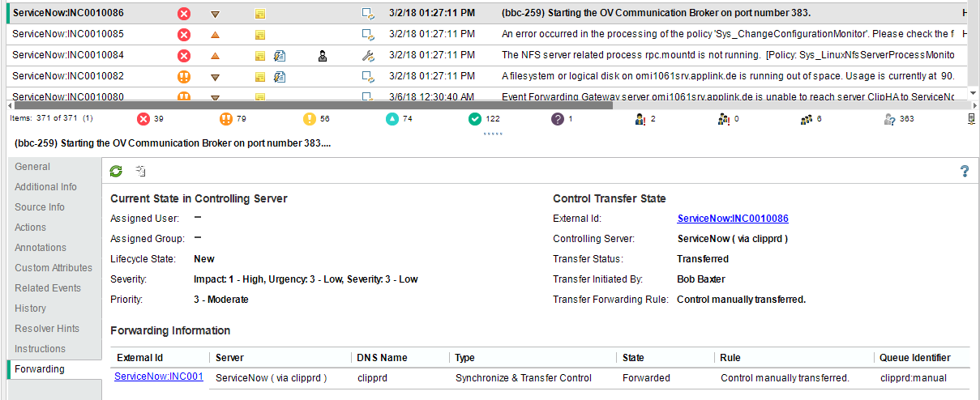The height and width of the screenshot is (400, 980).
Task: Filter by major severity orange icon
Action: 226,119
